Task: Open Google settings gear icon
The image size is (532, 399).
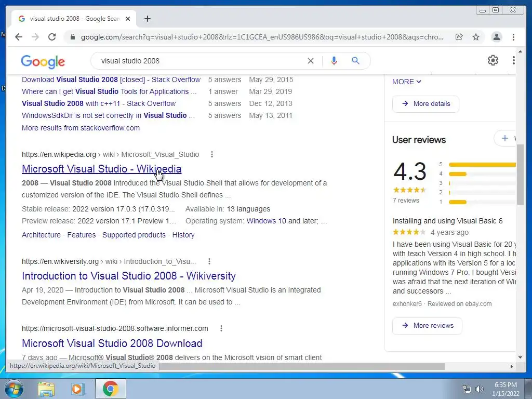Action: 493,60
